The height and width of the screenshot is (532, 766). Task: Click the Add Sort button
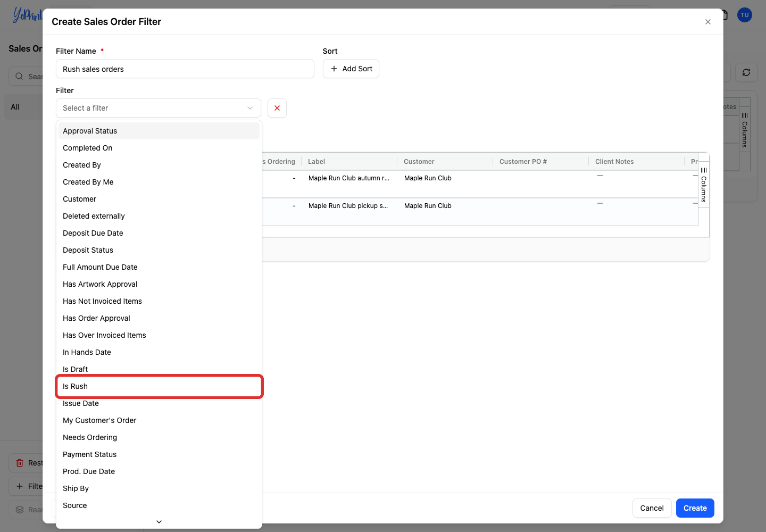[x=351, y=69]
